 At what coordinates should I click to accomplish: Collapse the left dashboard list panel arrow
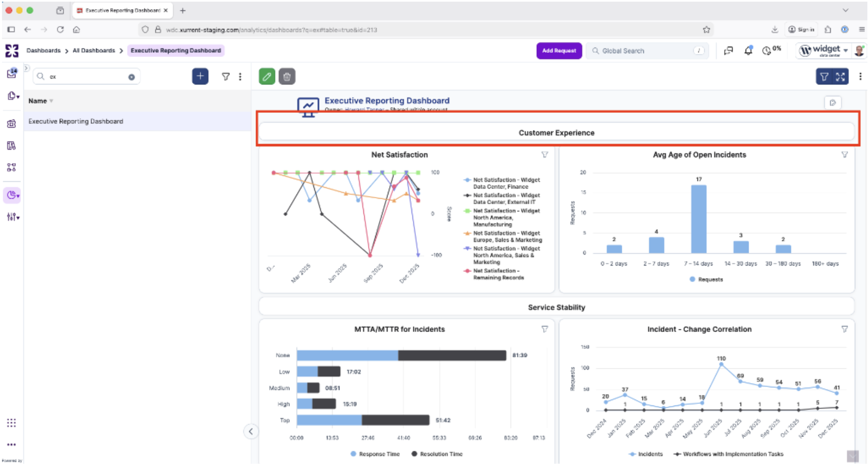251,431
